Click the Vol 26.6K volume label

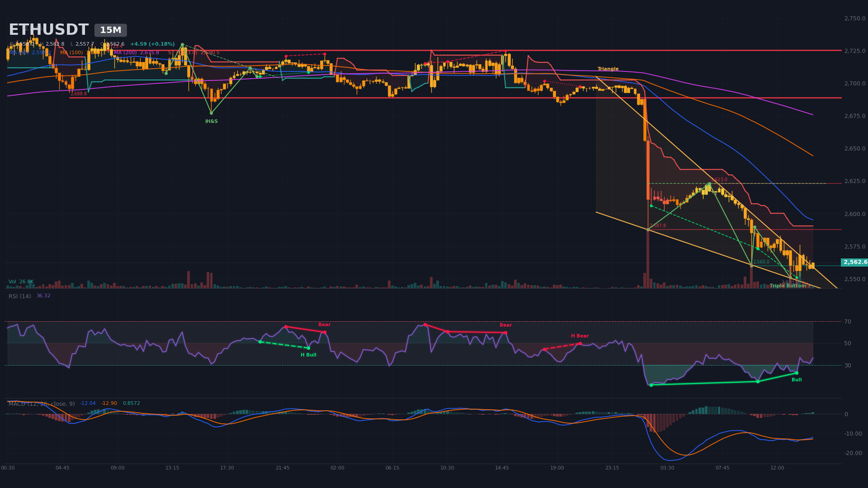(21, 282)
